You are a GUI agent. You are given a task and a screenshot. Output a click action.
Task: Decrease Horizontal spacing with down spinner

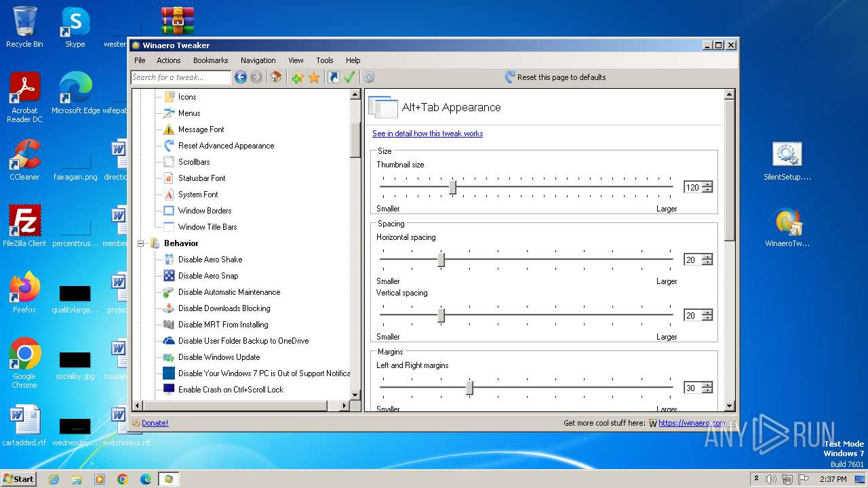pos(707,263)
